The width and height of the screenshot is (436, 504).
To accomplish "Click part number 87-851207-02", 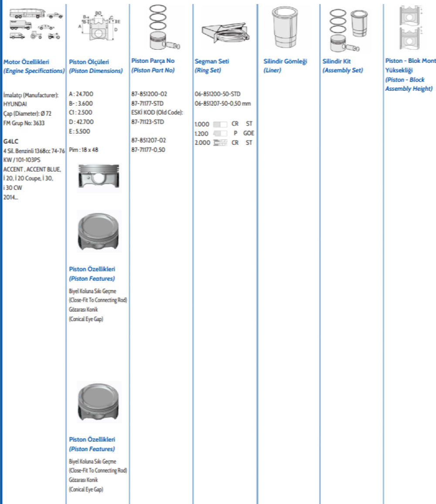I will (x=149, y=141).
